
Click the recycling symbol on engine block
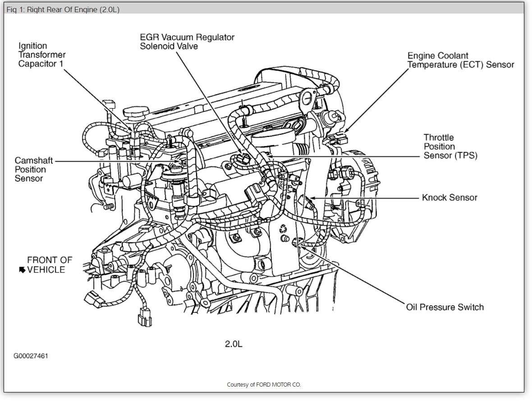[283, 229]
